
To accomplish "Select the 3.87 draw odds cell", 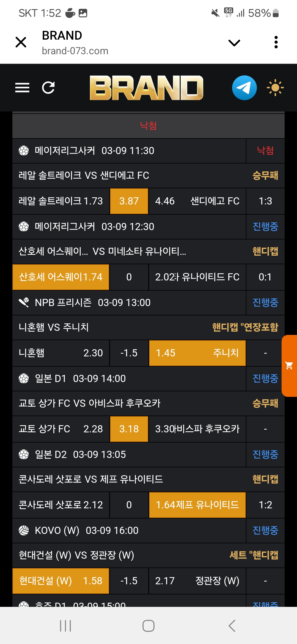I will coord(129,201).
